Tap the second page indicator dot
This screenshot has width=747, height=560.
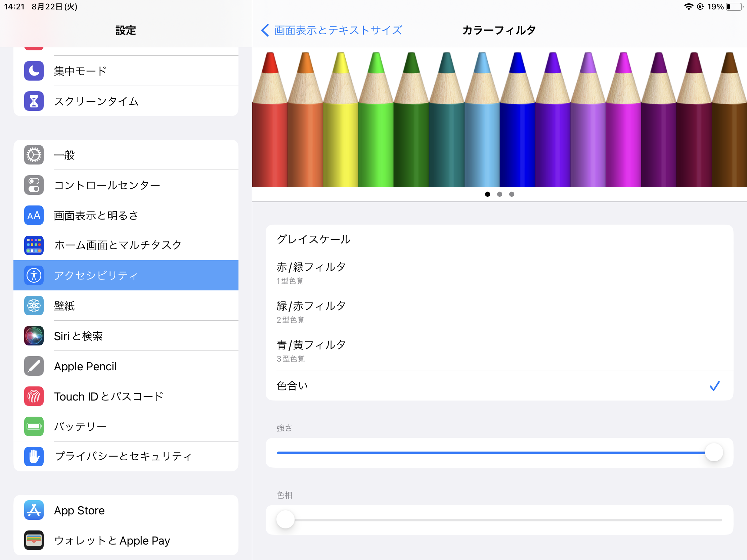499,194
